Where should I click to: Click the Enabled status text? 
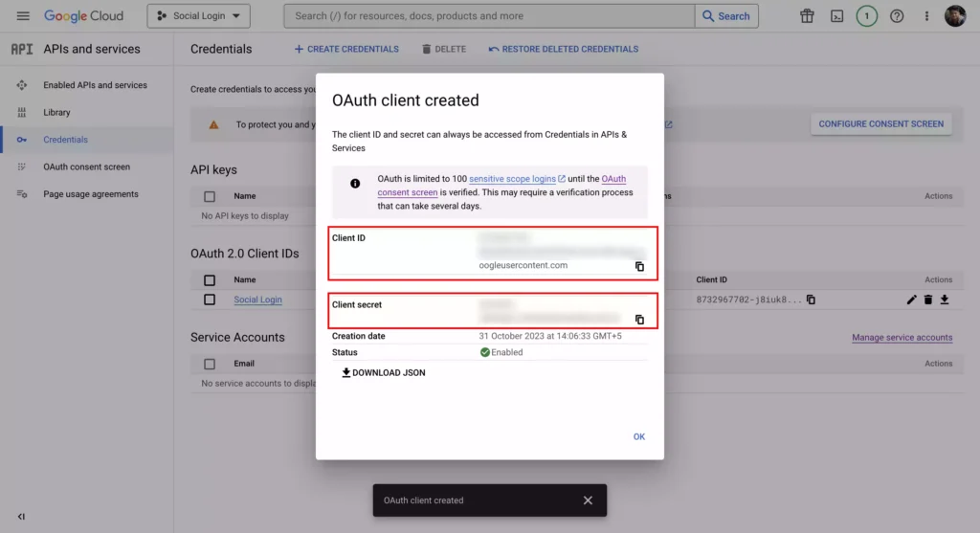click(x=507, y=352)
